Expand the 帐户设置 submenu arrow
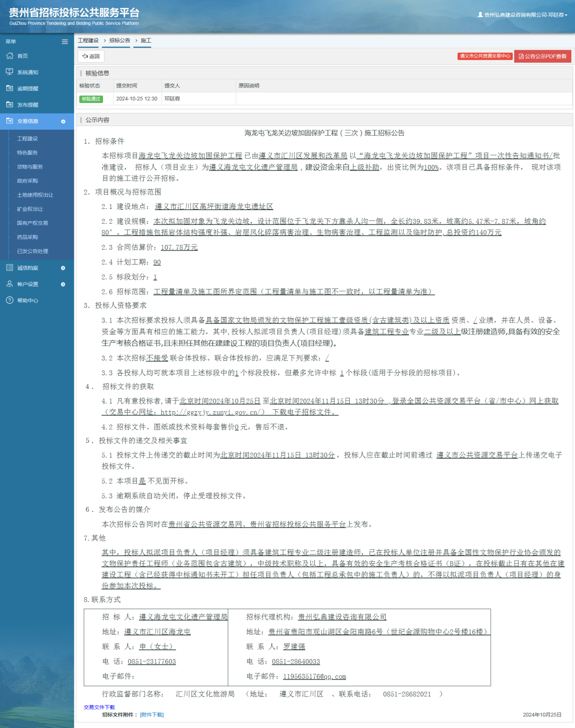 (63, 285)
